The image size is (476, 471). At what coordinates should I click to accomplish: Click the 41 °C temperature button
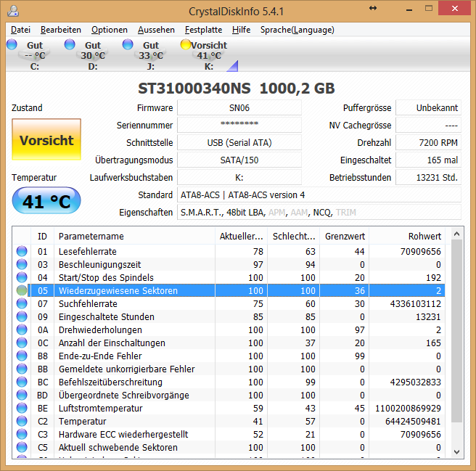pos(46,200)
